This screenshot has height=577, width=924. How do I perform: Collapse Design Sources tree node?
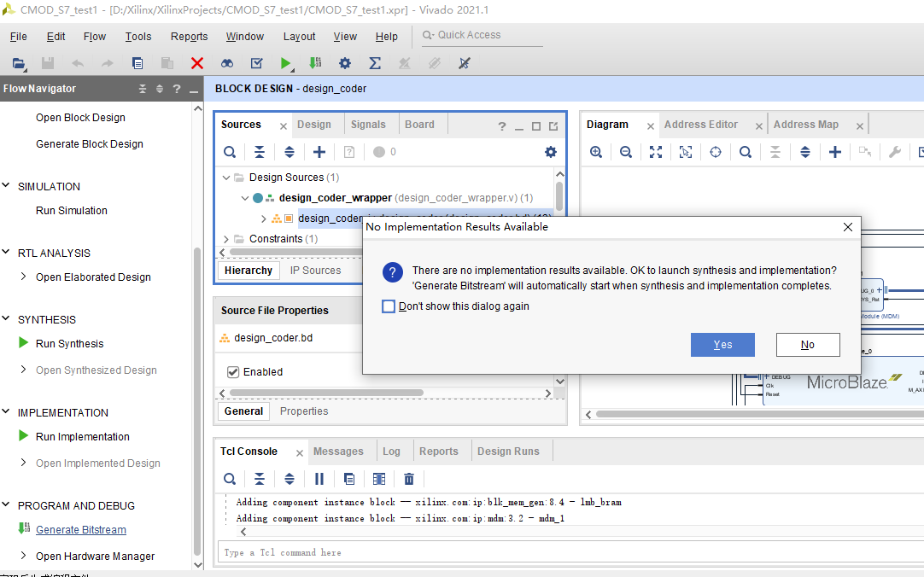(226, 178)
